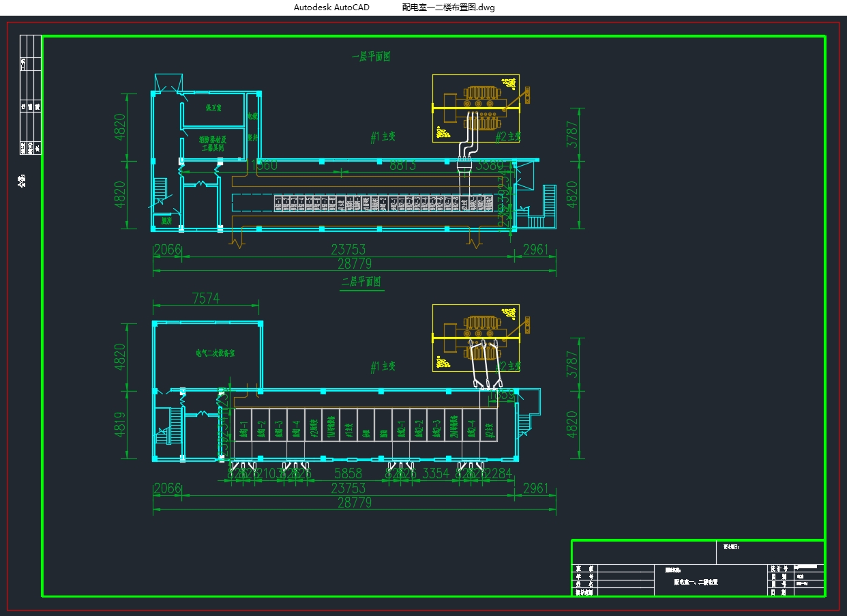Click the first-floor switchgear cabinet row
The width and height of the screenshot is (847, 616).
(x=383, y=203)
